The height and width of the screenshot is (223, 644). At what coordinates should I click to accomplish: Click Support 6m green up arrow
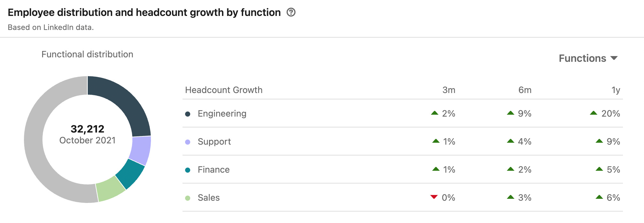click(511, 141)
